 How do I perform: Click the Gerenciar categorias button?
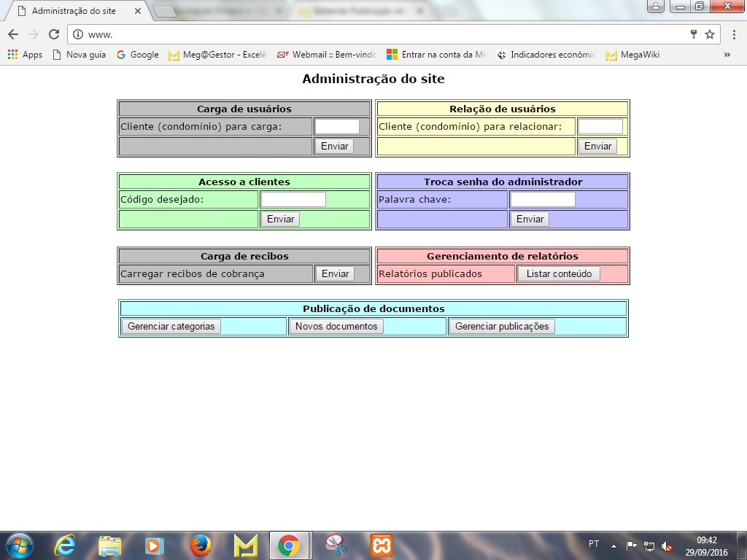(x=171, y=326)
